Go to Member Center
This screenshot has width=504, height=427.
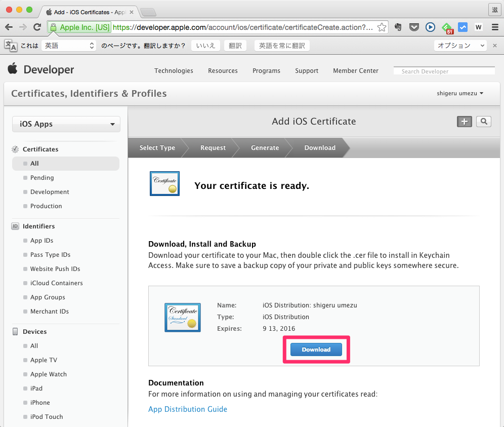coord(356,71)
